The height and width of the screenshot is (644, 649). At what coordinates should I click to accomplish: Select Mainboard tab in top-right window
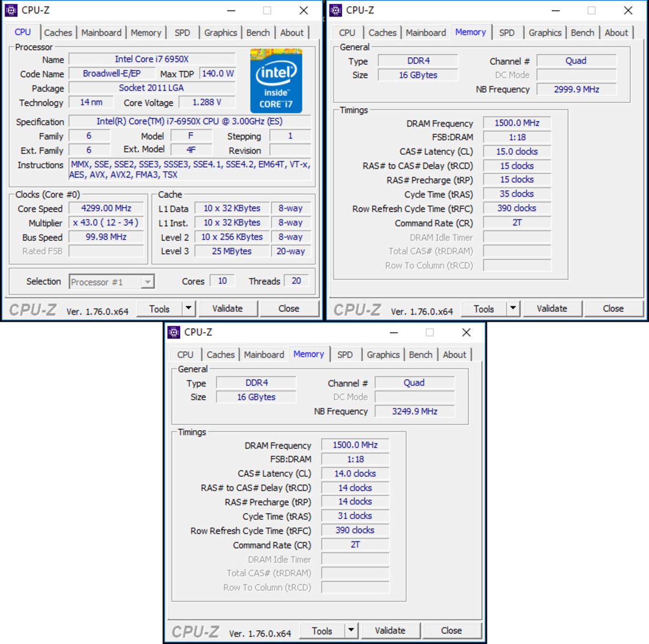[x=426, y=32]
